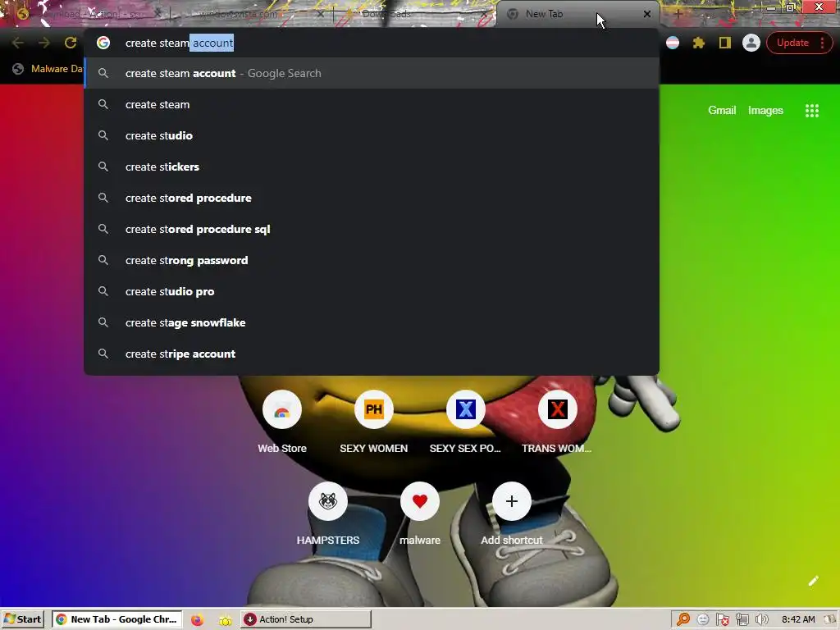Click the Google icon in address bar
This screenshot has width=840, height=630.
click(103, 43)
